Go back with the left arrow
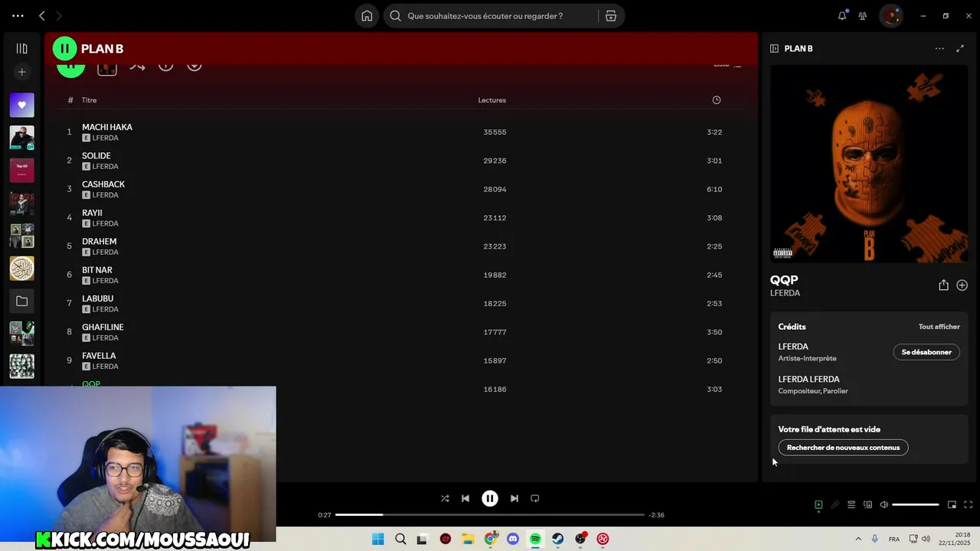 41,15
